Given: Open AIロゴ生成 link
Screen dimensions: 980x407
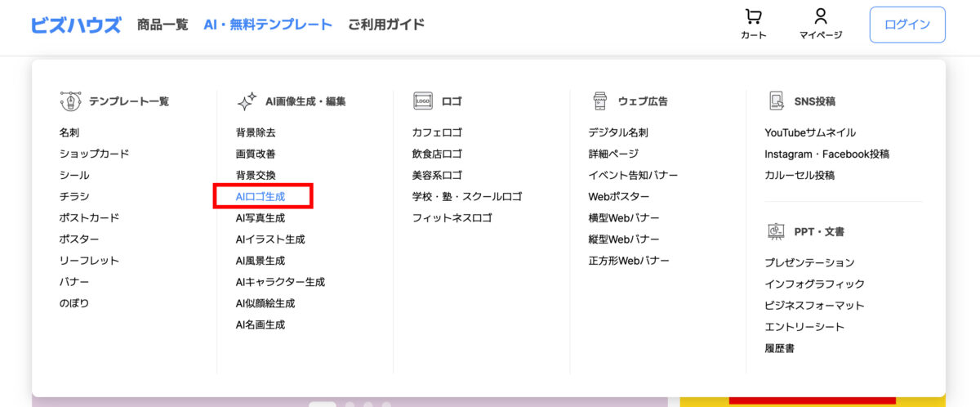Looking at the screenshot, I should (261, 196).
